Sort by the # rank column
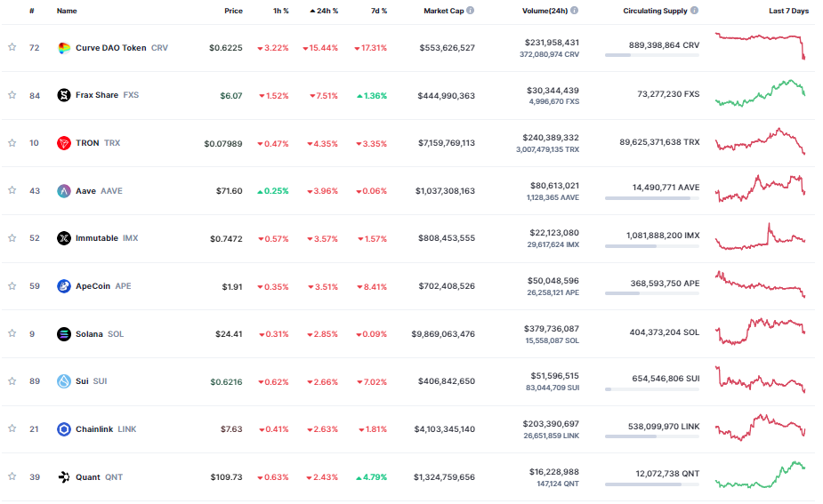The height and width of the screenshot is (504, 823). click(x=32, y=11)
